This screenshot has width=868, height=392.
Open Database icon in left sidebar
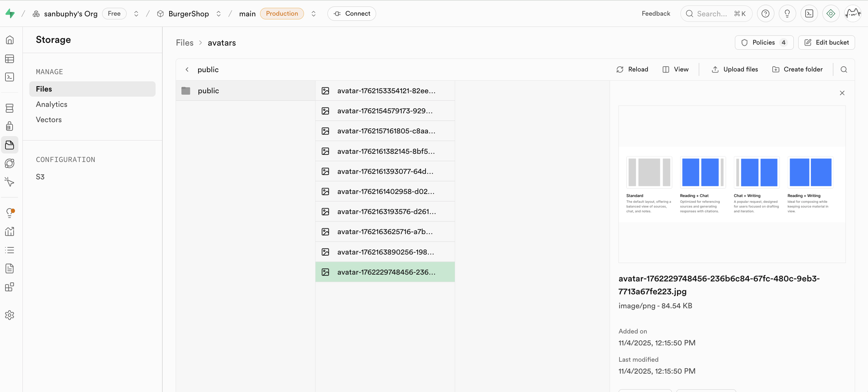10,108
